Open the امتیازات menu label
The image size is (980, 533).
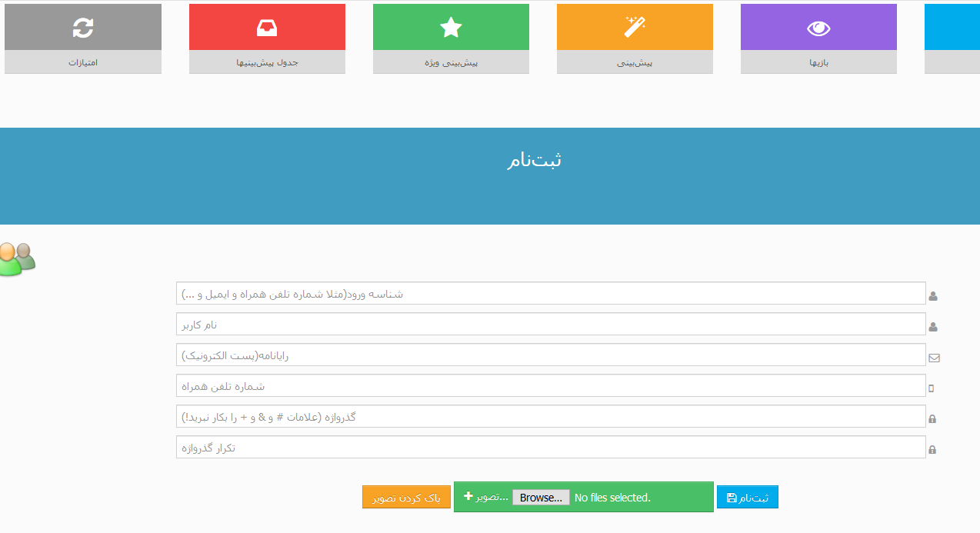(83, 62)
